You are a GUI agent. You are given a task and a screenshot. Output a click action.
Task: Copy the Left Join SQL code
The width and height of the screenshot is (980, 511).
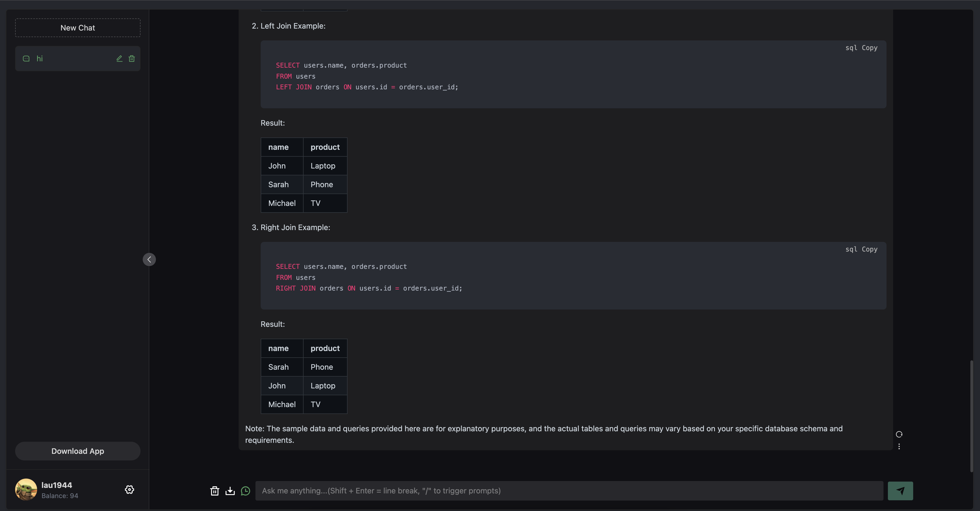coord(869,48)
